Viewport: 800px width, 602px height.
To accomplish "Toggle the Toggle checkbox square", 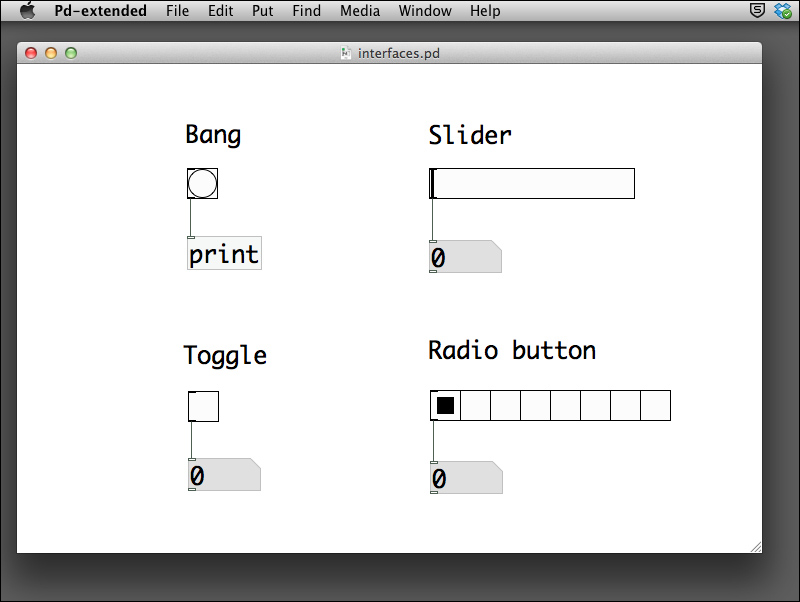I will (x=204, y=406).
